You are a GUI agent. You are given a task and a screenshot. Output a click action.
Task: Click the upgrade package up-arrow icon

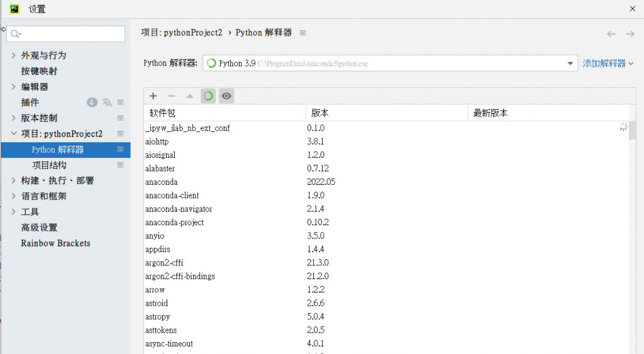click(189, 96)
